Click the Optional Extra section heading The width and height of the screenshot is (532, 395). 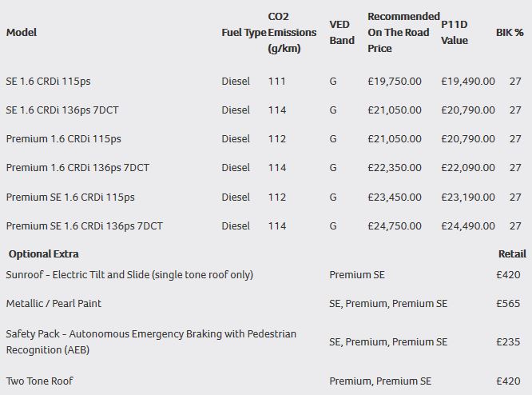tap(44, 254)
